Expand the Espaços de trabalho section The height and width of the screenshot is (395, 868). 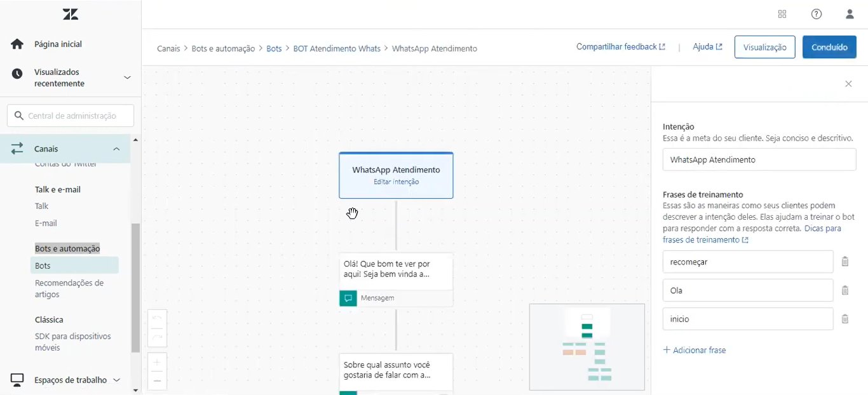117,379
